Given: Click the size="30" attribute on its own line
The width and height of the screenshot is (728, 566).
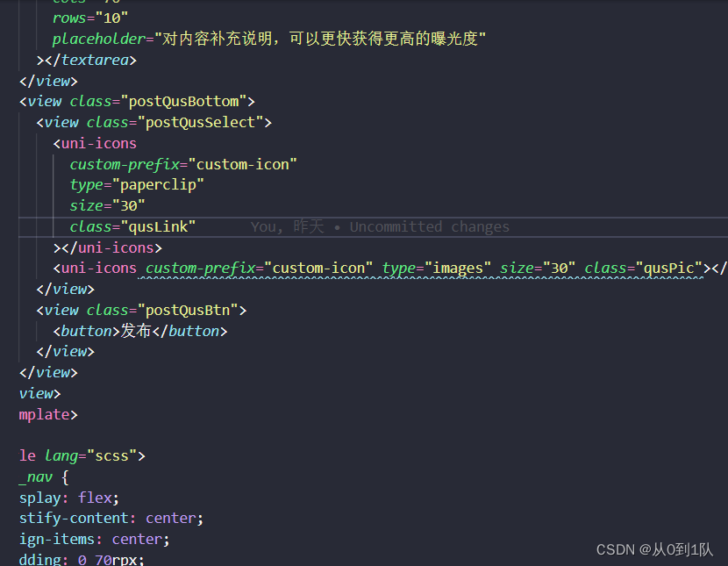Looking at the screenshot, I should pyautogui.click(x=107, y=205).
